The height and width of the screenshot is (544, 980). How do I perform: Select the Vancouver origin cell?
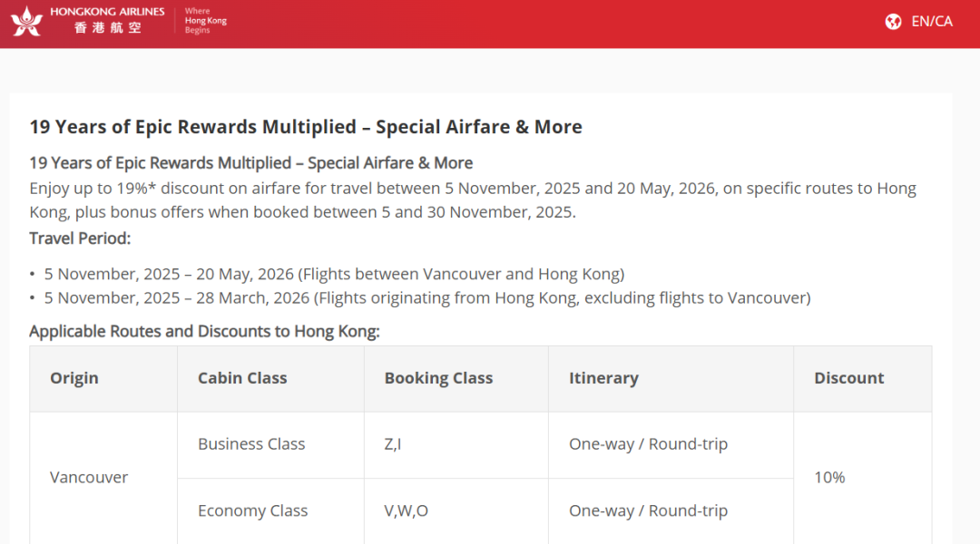(x=89, y=477)
